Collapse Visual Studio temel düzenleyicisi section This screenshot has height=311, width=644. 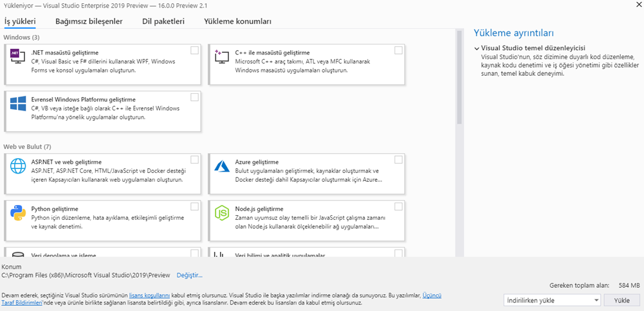tap(477, 48)
